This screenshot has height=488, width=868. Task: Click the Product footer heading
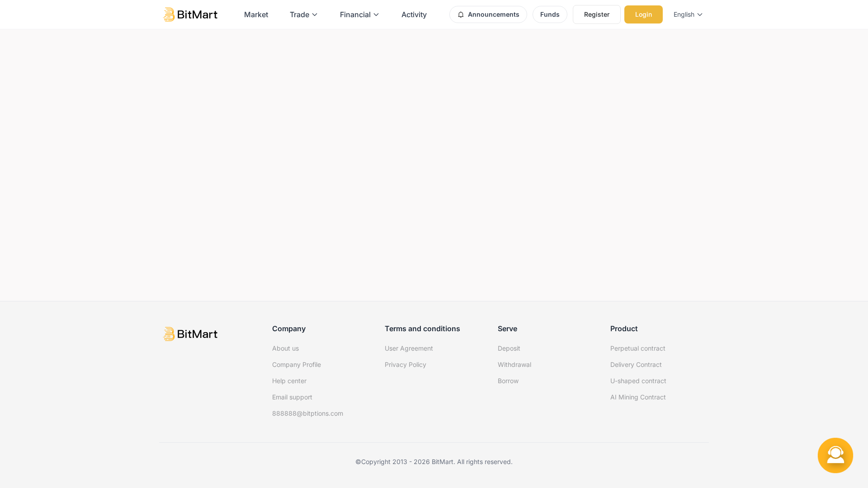coord(624,328)
